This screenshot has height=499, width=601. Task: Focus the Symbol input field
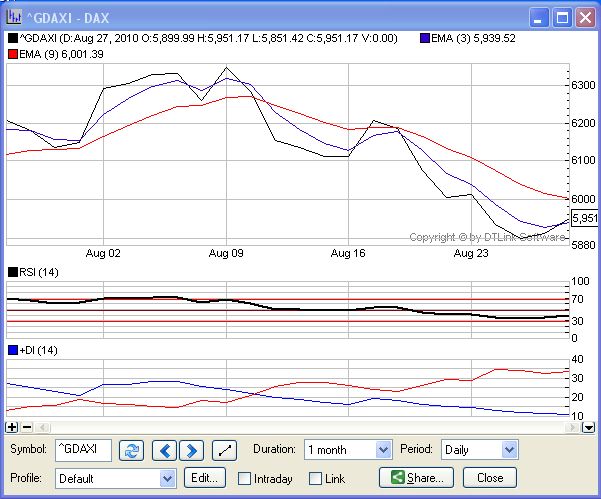(83, 450)
